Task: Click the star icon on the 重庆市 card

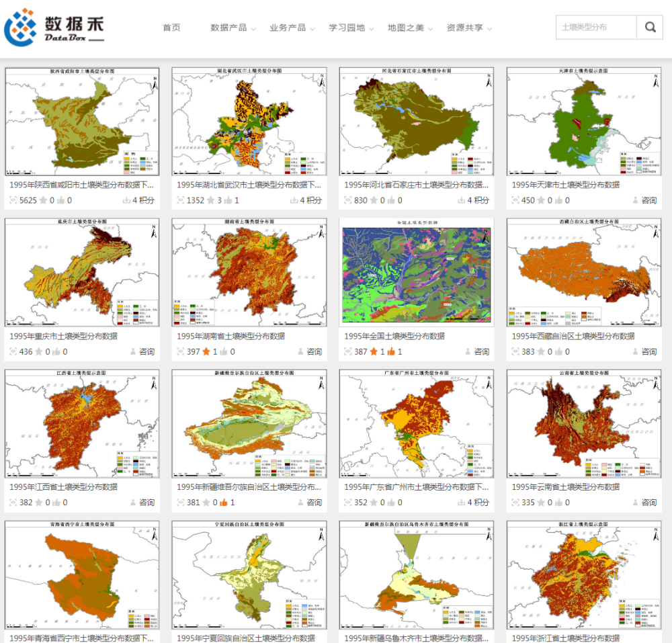Action: 38,351
